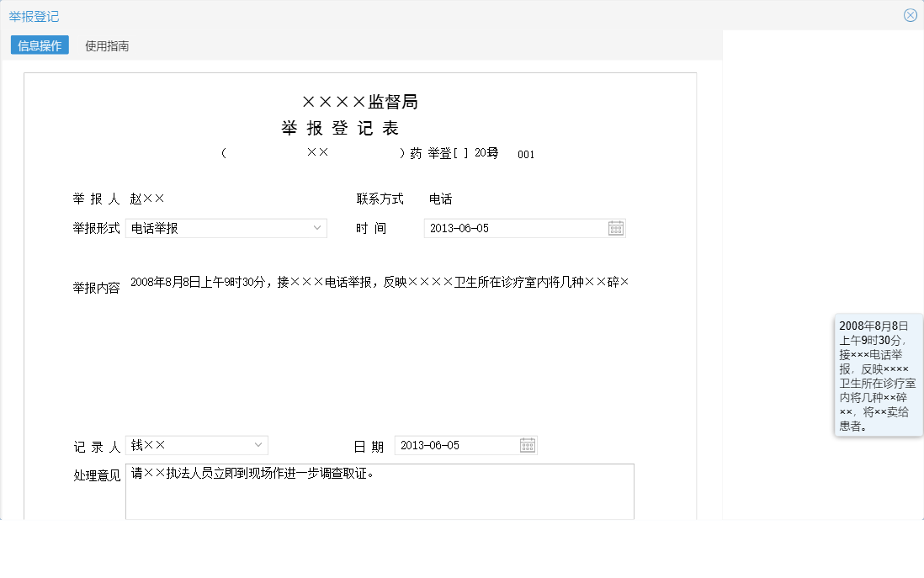Click the document number 001 field
The width and height of the screenshot is (924, 578).
526,154
